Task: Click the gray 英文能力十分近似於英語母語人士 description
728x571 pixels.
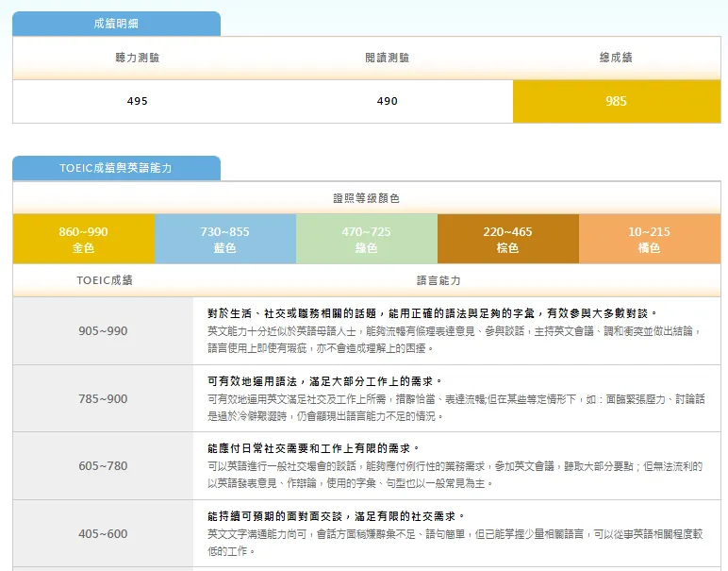Action: coord(455,340)
